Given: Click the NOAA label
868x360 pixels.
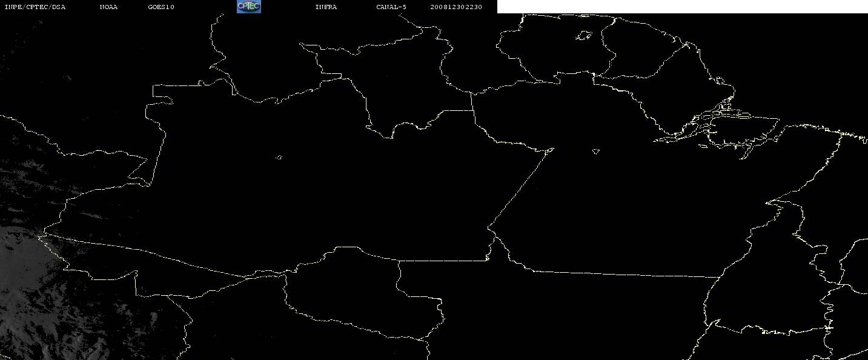Looking at the screenshot, I should click(108, 7).
